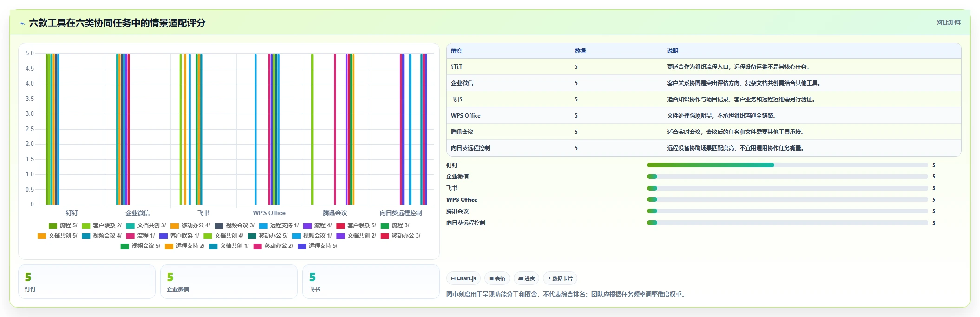
Task: Toggle the 流程 1/ legend entry
Action: click(x=140, y=236)
